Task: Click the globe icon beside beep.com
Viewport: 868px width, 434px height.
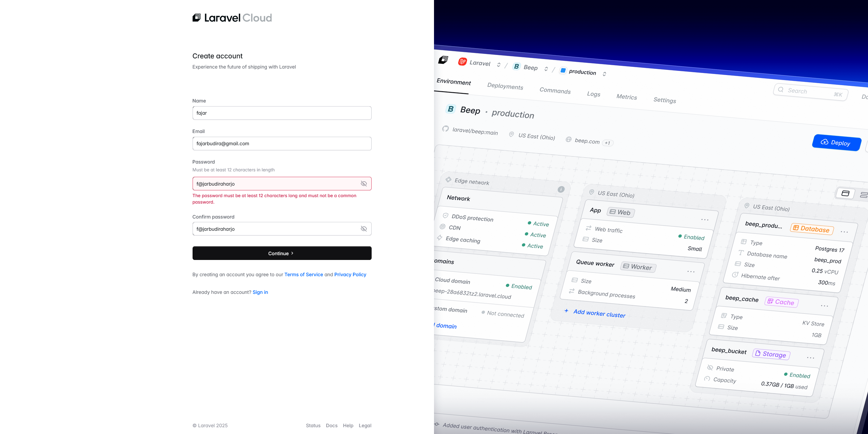Action: [x=569, y=139]
